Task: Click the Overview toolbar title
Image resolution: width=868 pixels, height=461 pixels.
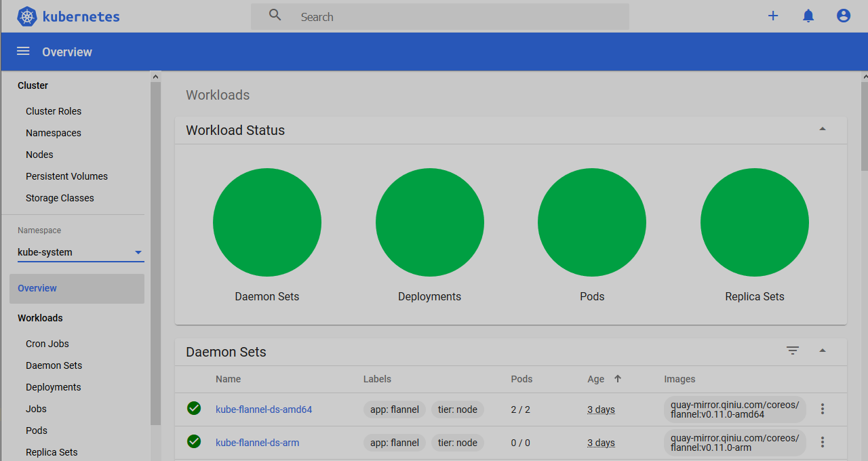Action: [67, 52]
